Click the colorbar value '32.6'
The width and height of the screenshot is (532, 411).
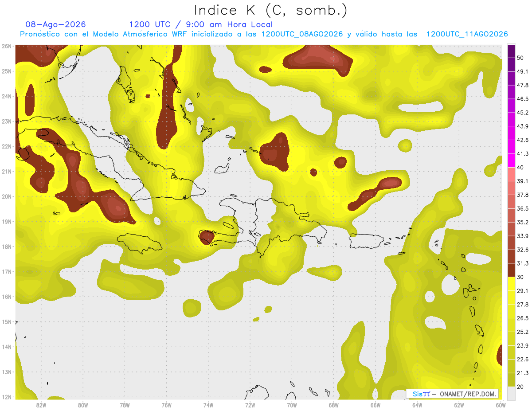point(523,250)
